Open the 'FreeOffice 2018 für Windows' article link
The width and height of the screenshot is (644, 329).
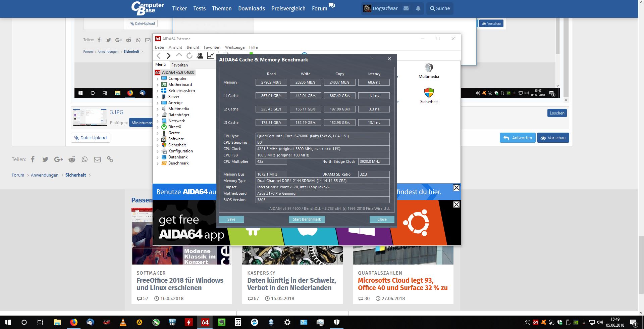tap(180, 284)
